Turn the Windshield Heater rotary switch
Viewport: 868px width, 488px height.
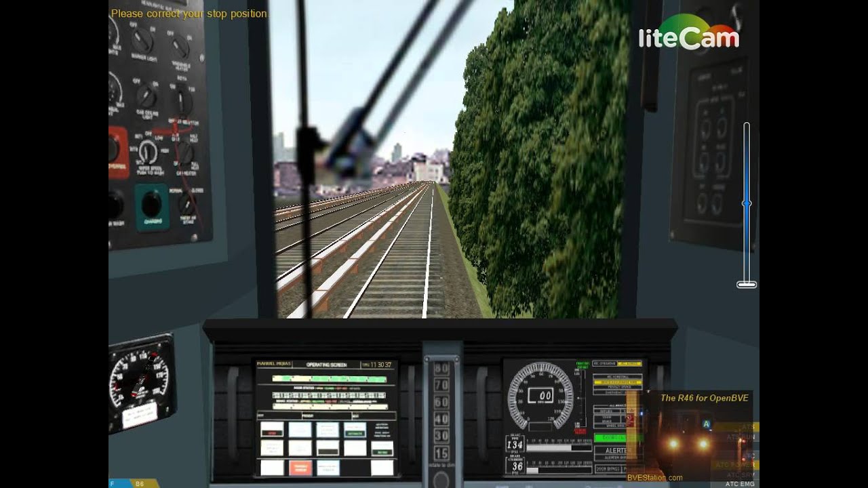click(180, 46)
